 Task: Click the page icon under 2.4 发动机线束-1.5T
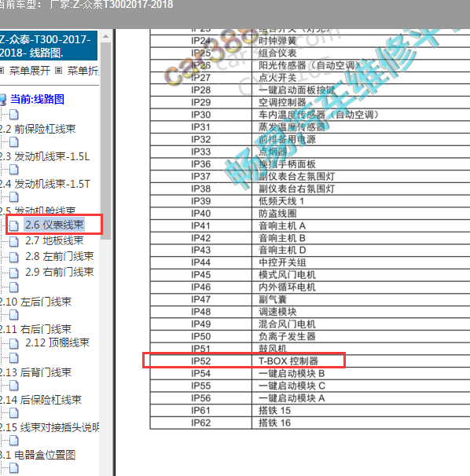coord(13,197)
